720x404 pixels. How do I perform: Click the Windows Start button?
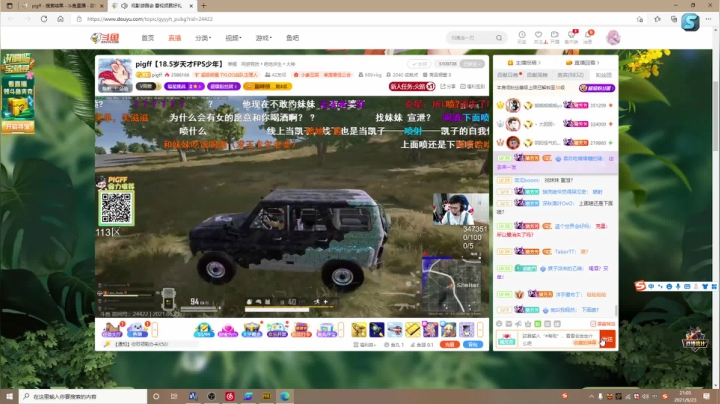point(9,396)
